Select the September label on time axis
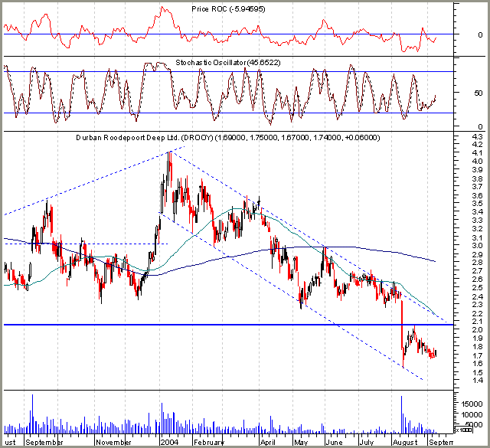This screenshot has height=448, width=490. tap(44, 443)
